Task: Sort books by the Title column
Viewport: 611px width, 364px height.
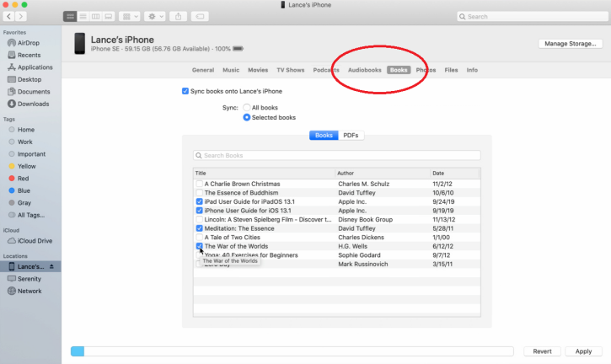Action: tap(264, 173)
